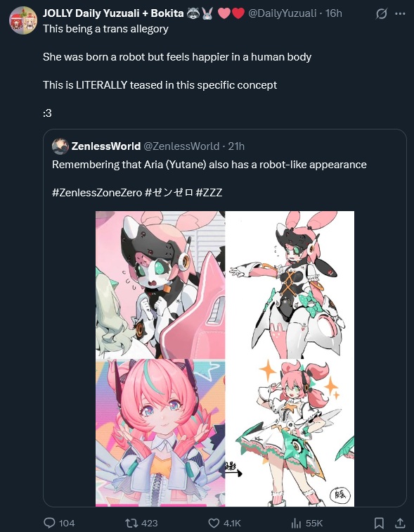Open the three-dot more options menu

[400, 13]
